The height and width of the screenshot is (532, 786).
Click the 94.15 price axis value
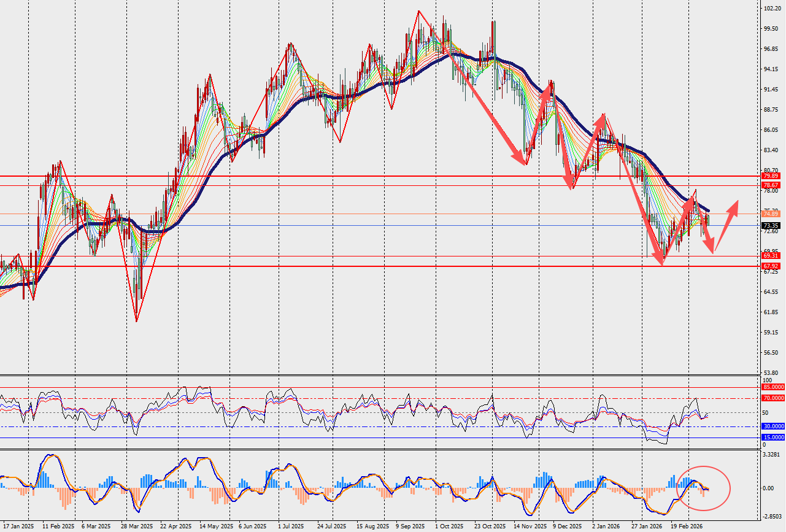coord(771,69)
